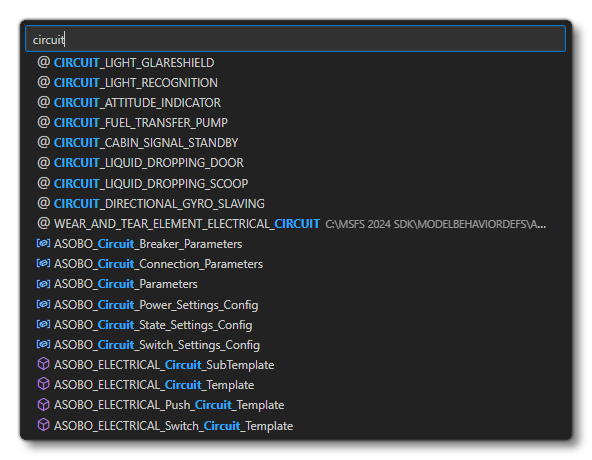Click variable icon beside ASOBO_Circuit_State_Settings_Config

pyautogui.click(x=43, y=324)
